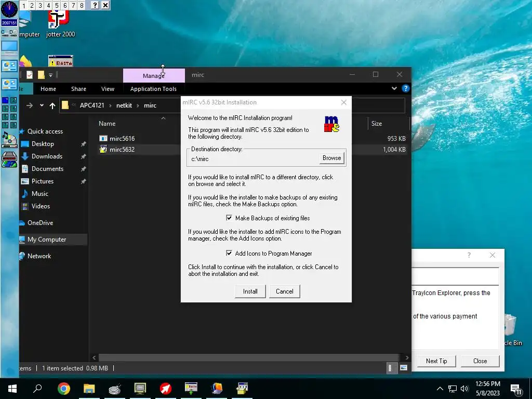Open Google Chrome from taskbar
532x399 pixels.
click(x=64, y=389)
